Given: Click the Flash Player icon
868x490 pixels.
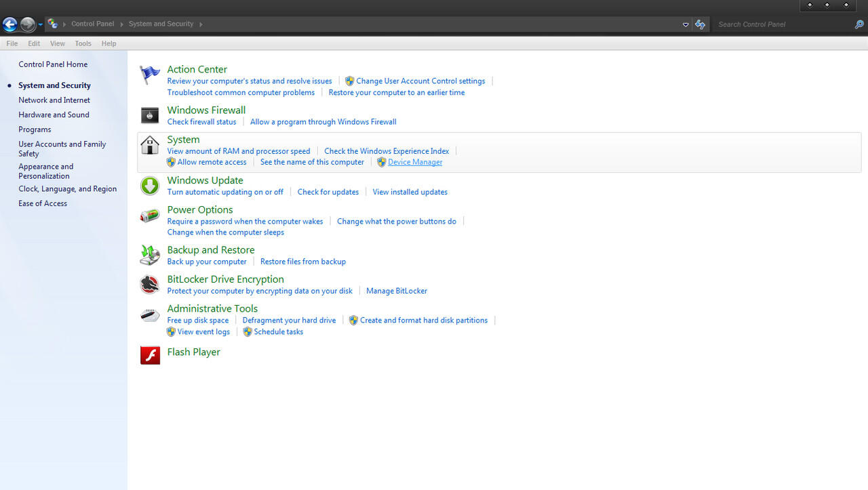Looking at the screenshot, I should [x=150, y=355].
